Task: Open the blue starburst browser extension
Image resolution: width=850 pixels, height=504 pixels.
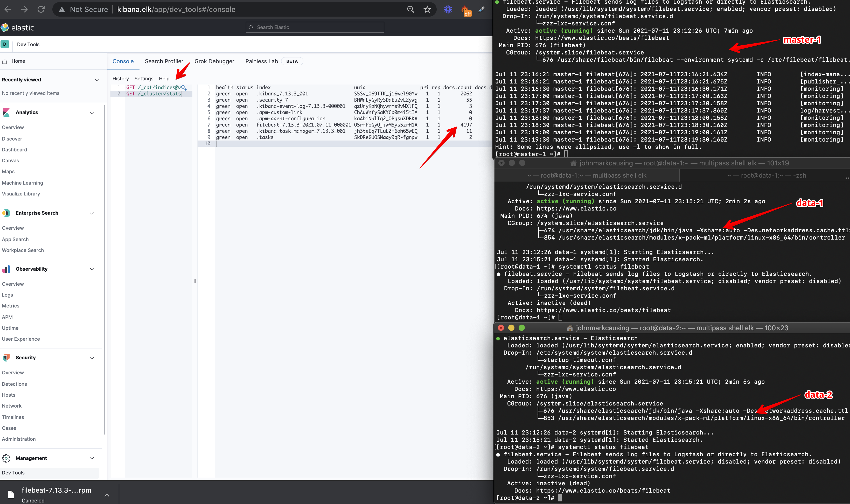Action: tap(448, 10)
